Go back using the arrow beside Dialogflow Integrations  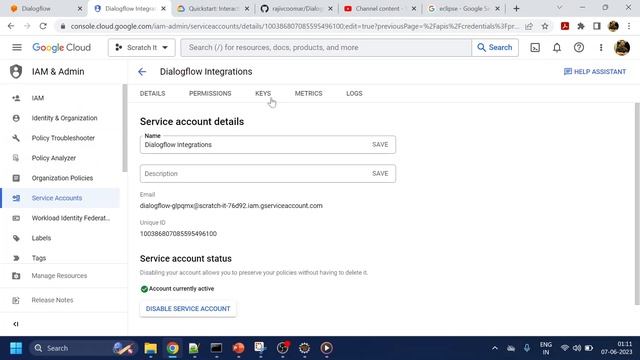(142, 72)
